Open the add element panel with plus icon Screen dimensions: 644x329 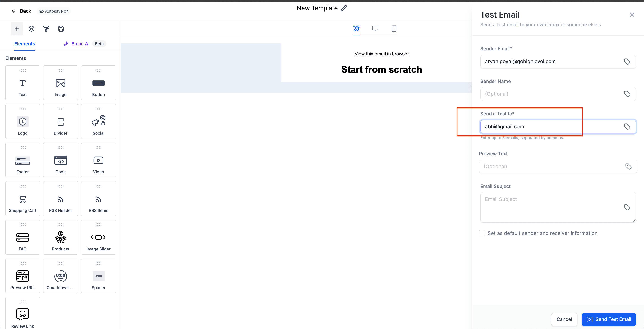point(17,29)
